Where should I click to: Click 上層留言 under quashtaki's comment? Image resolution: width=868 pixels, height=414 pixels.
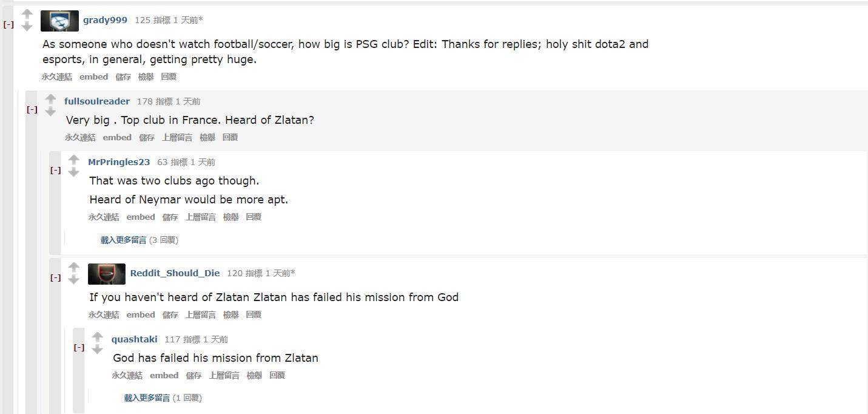224,375
